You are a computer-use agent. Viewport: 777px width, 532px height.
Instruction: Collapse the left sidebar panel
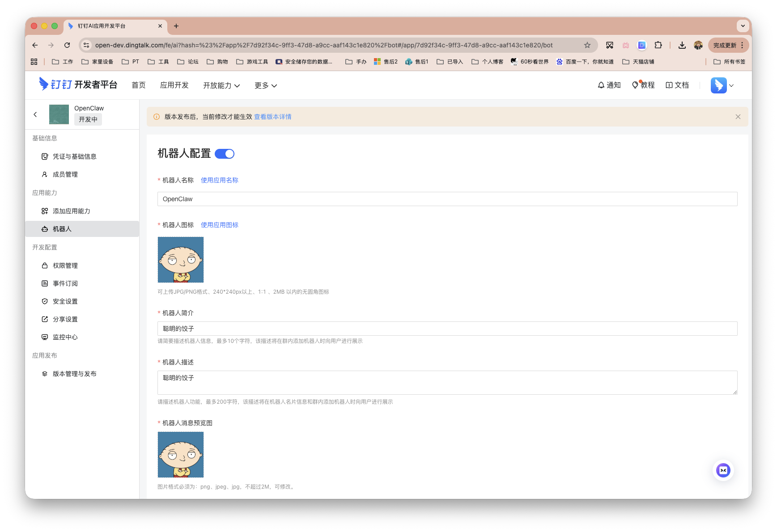(35, 114)
